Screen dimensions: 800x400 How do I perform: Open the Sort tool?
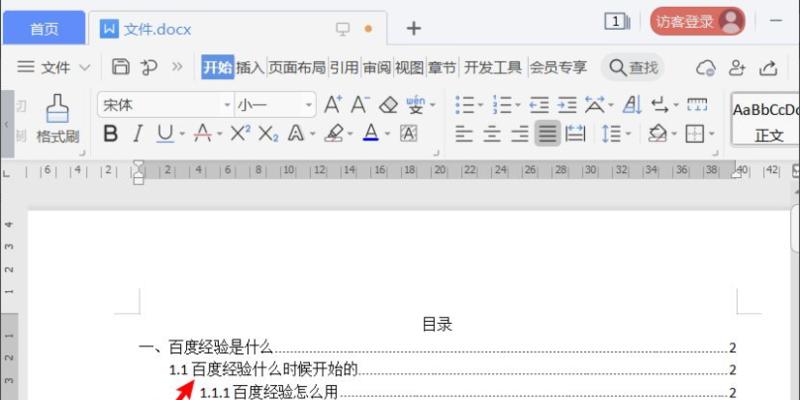click(632, 105)
